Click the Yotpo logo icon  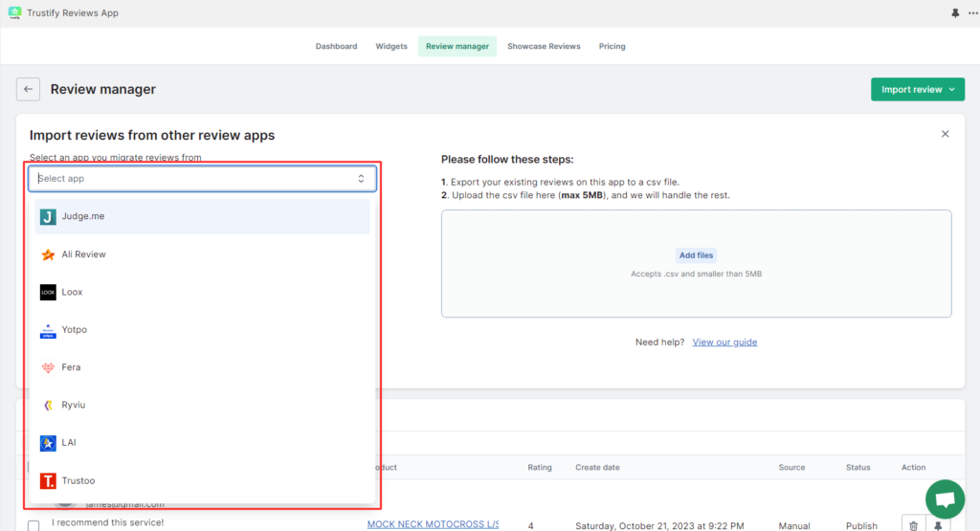pos(48,330)
